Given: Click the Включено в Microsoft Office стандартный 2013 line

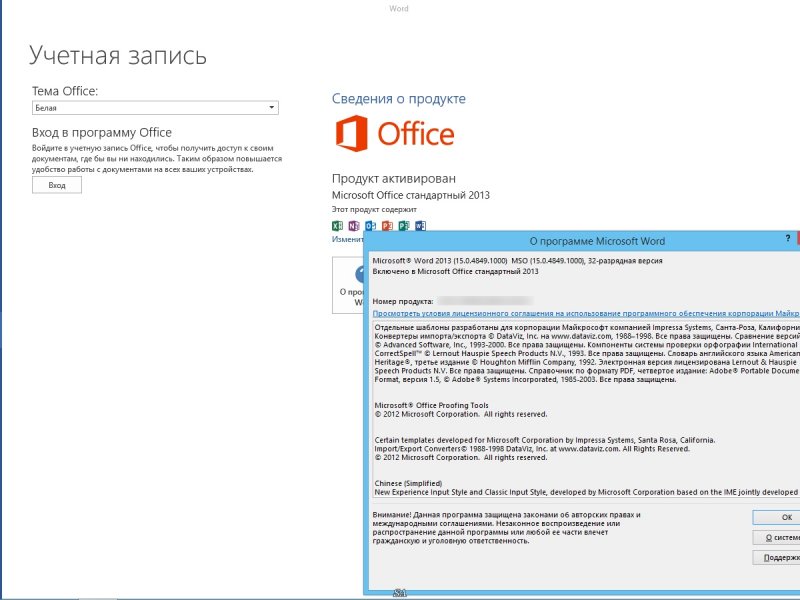Looking at the screenshot, I should pyautogui.click(x=455, y=271).
